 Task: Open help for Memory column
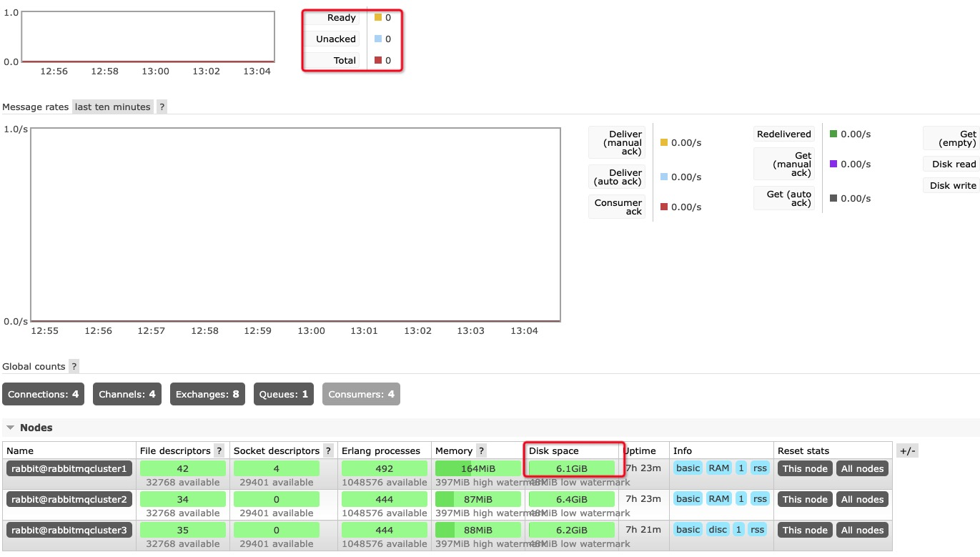click(481, 450)
